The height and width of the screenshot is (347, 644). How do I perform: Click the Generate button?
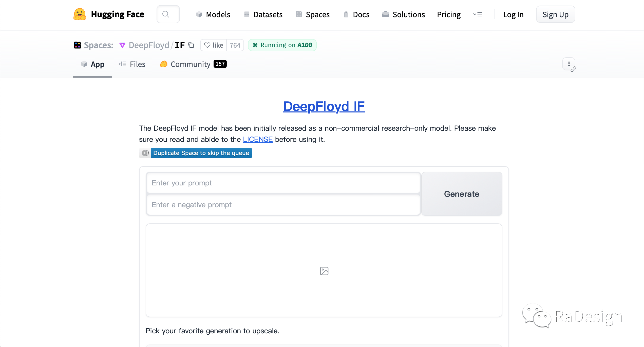tap(462, 194)
